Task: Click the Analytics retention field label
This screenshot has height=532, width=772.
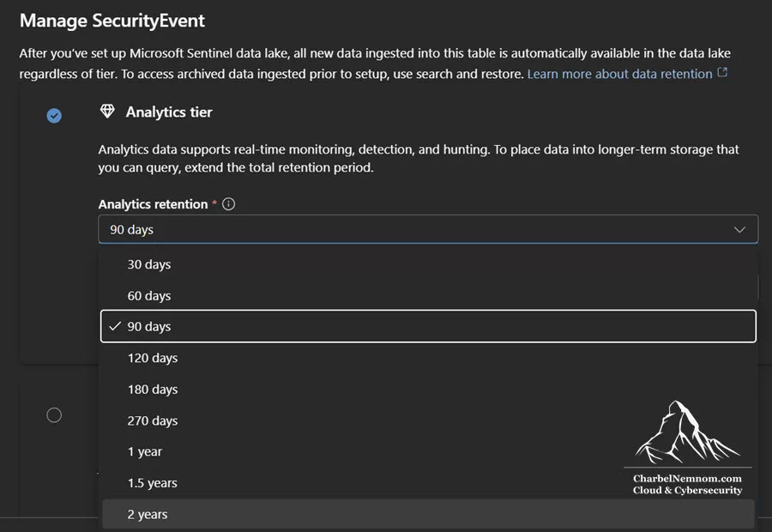Action: tap(153, 204)
